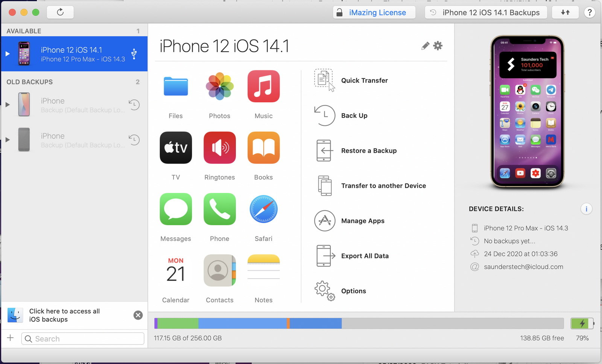Viewport: 602px width, 364px height.
Task: Select Transfer to another Device action
Action: (x=383, y=186)
